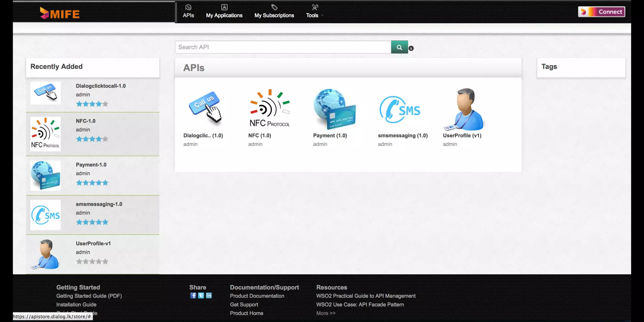The height and width of the screenshot is (322, 644).
Task: Open Dialogclic.. (1.0) API title
Action: [x=203, y=136]
